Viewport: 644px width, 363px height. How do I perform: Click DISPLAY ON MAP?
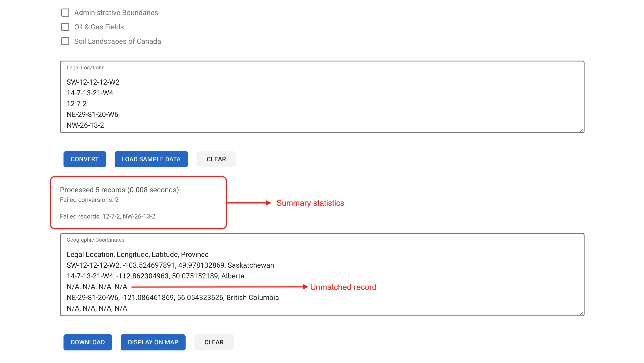[x=153, y=342]
